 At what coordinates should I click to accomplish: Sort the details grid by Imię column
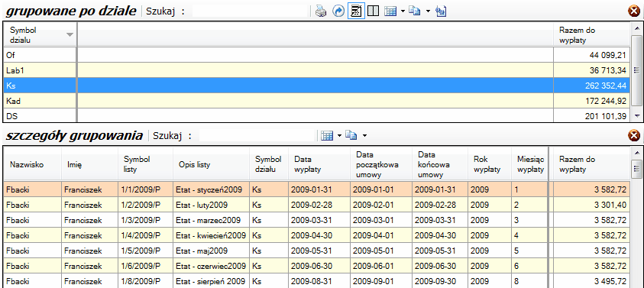point(90,164)
